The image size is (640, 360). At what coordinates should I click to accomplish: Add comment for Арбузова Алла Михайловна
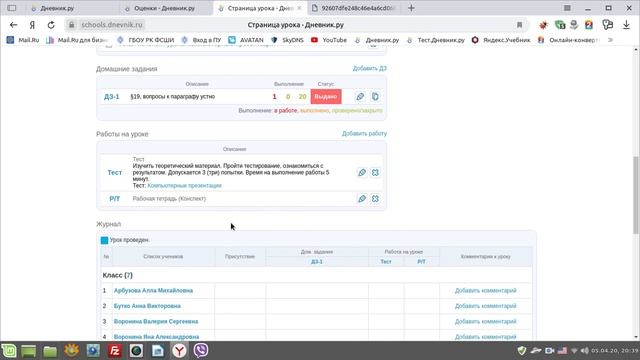[x=485, y=291]
